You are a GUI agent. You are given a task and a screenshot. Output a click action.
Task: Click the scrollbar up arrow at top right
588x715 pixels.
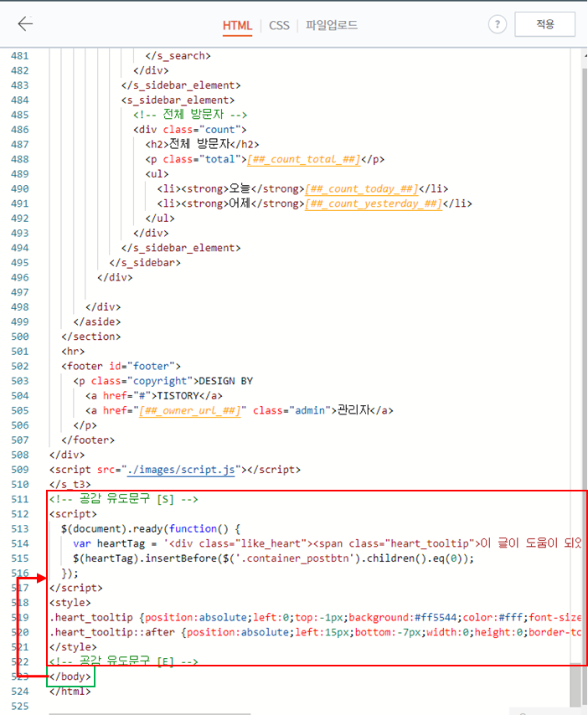coord(585,55)
